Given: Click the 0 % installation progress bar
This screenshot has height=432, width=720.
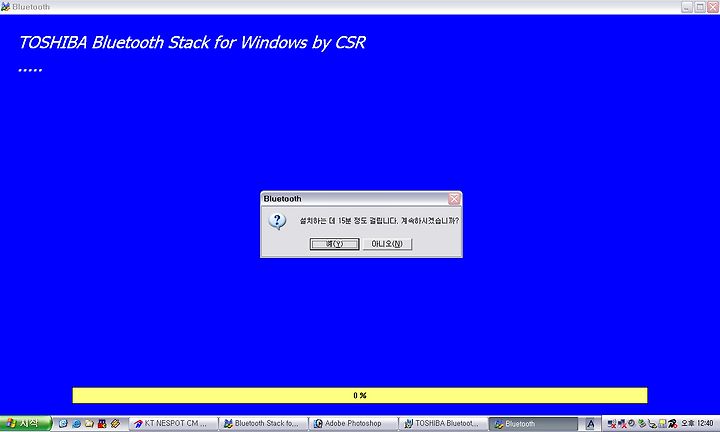Looking at the screenshot, I should point(360,395).
